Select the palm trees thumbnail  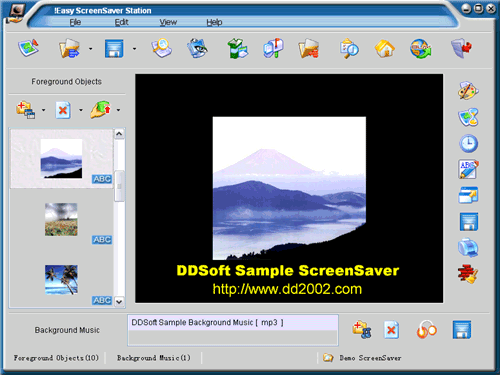coord(61,280)
